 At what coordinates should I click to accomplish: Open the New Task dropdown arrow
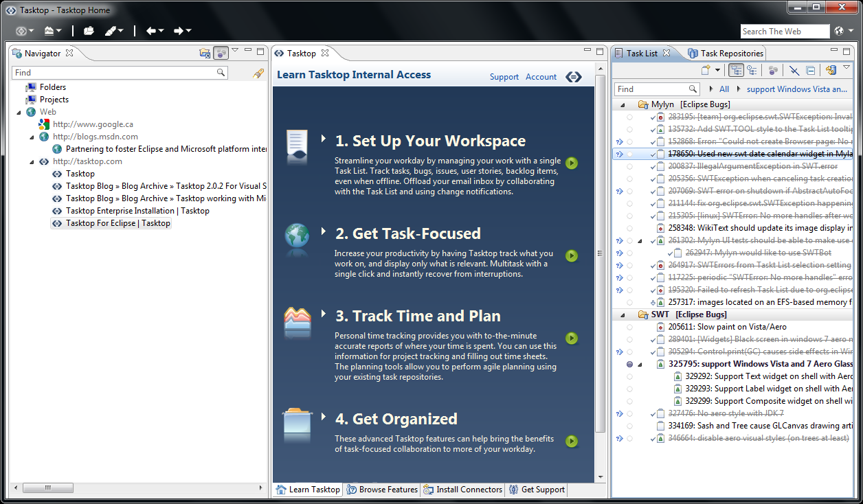718,70
